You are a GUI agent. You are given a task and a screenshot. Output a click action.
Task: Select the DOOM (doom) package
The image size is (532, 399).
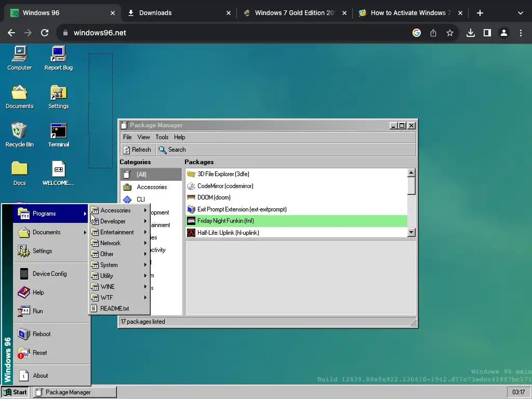click(x=297, y=197)
